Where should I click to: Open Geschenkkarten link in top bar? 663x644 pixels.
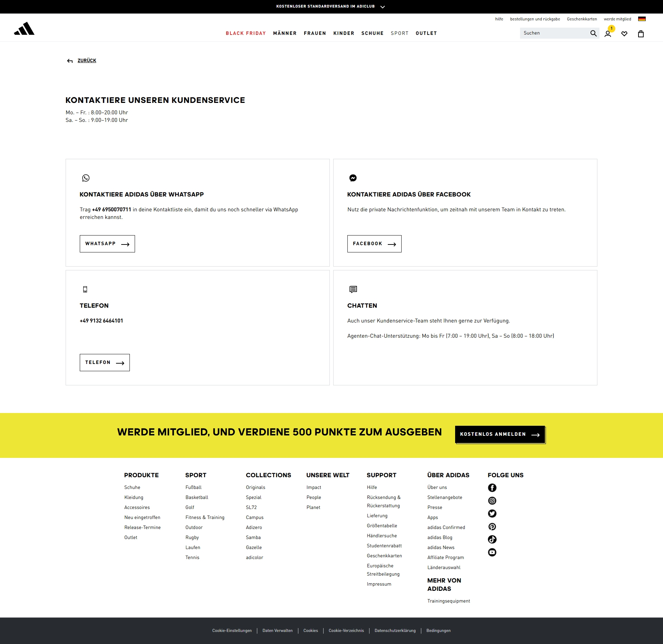coord(582,19)
